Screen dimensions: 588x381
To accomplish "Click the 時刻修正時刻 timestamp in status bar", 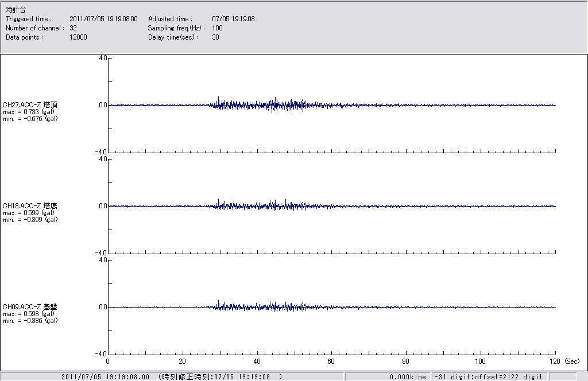I will pyautogui.click(x=220, y=377).
